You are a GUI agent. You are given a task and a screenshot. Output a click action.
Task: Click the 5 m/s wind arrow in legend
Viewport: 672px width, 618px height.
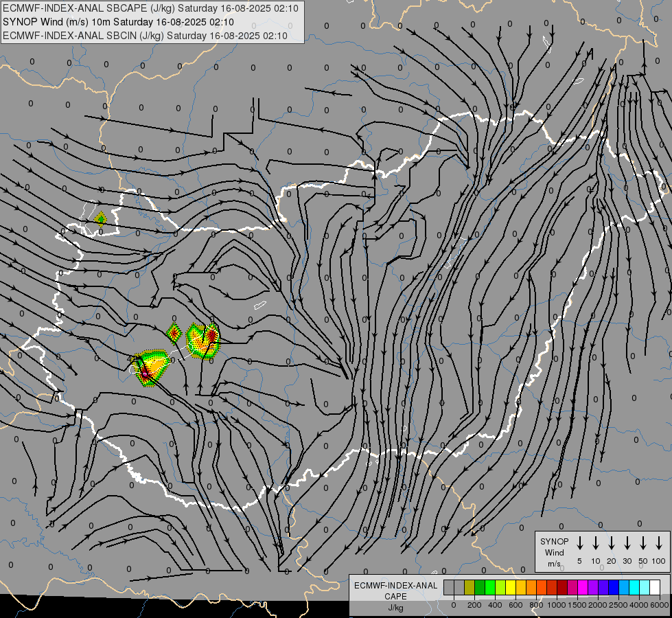click(x=579, y=542)
